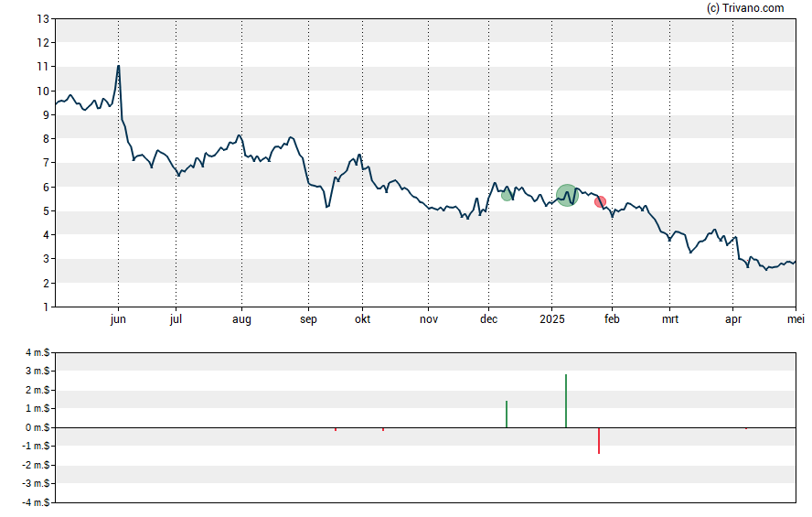Click the shorter green bar in December
Viewport: 812px width, 517px height.
[x=507, y=414]
